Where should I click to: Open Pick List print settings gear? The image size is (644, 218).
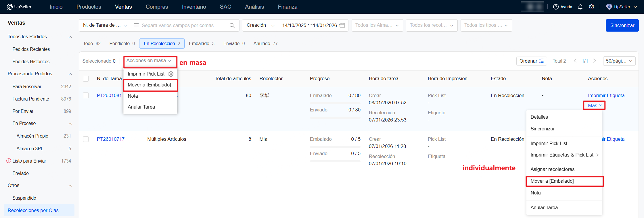[171, 74]
